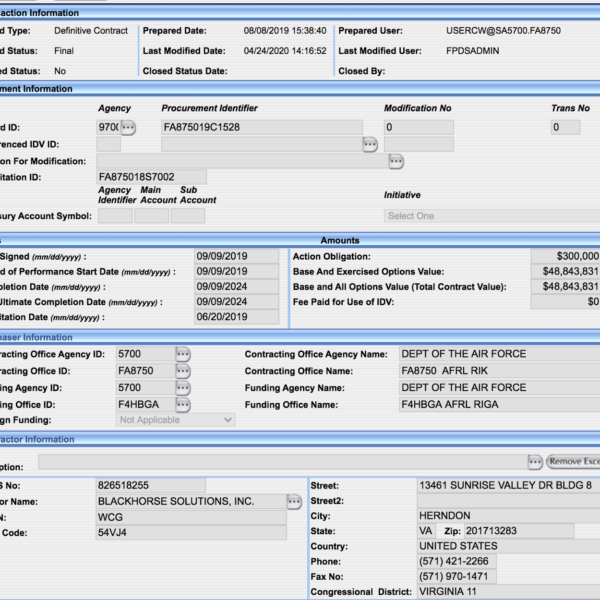The width and height of the screenshot is (600, 600).
Task: Open the Referenced IDV ID lookup ellipsis
Action: [x=370, y=145]
